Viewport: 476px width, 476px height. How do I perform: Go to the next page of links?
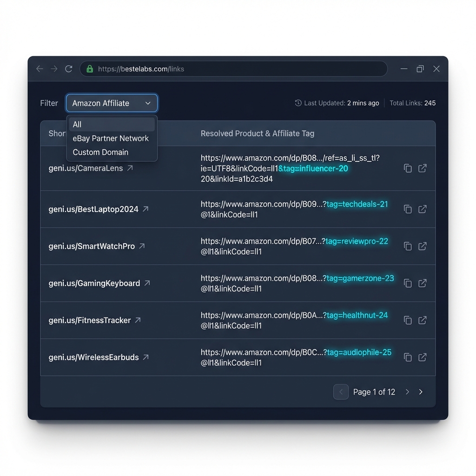(407, 392)
